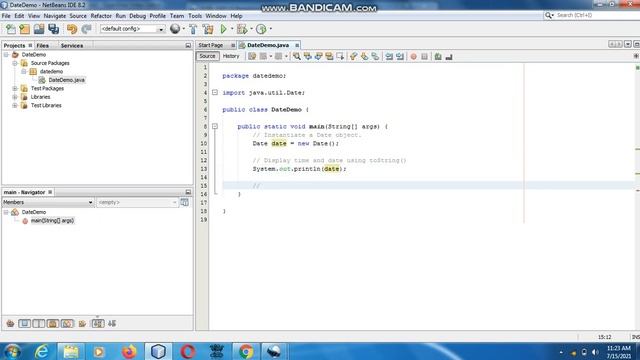
Task: Close the DateDemo.java editor tab
Action: pos(297,45)
